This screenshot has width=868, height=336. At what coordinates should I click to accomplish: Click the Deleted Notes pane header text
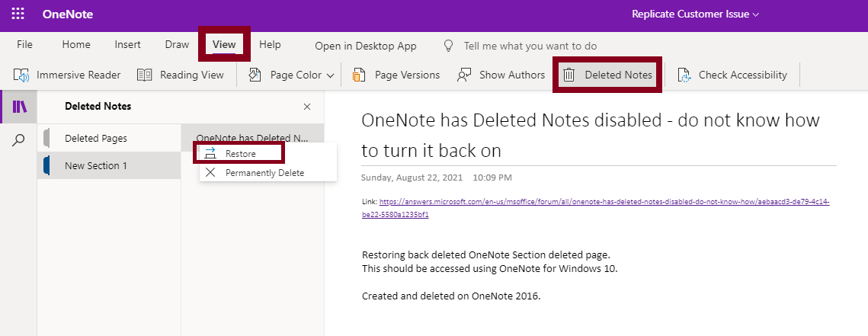pyautogui.click(x=98, y=106)
